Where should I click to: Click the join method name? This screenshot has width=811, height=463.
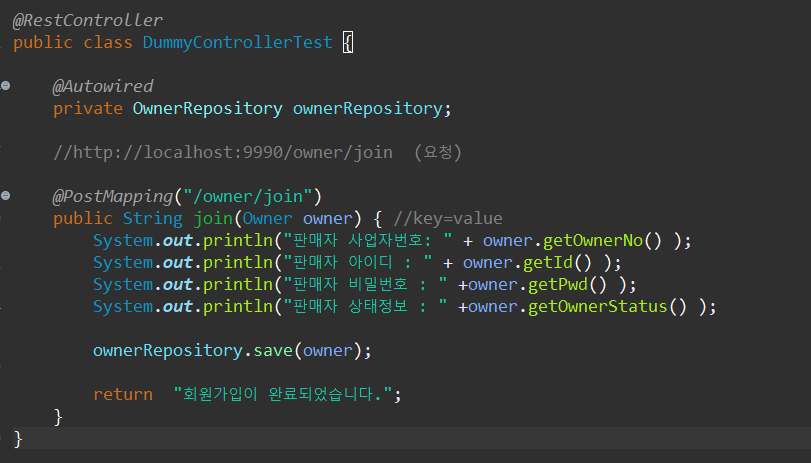(213, 218)
